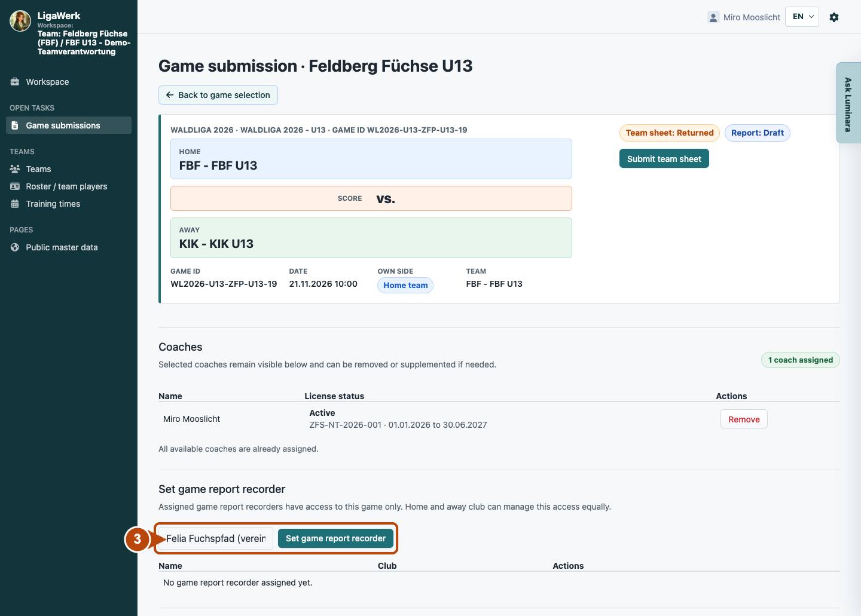861x616 pixels.
Task: Click the Active license status text
Action: (322, 413)
